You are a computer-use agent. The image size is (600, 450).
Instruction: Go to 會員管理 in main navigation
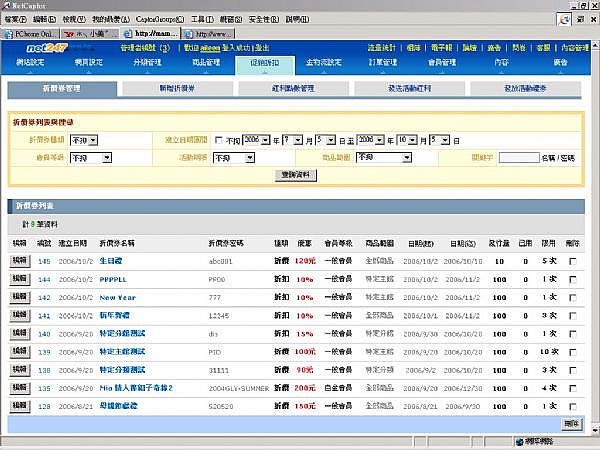[x=442, y=62]
